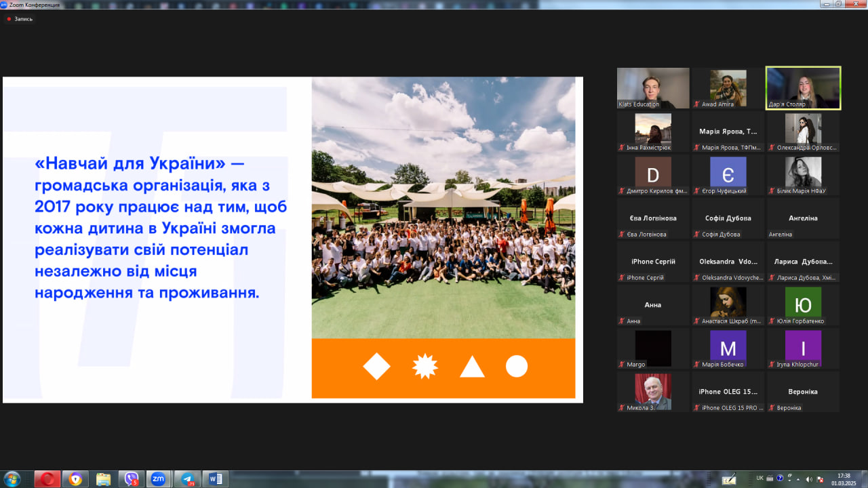Open the Action Center flag icon
The height and width of the screenshot is (488, 868).
click(x=821, y=479)
